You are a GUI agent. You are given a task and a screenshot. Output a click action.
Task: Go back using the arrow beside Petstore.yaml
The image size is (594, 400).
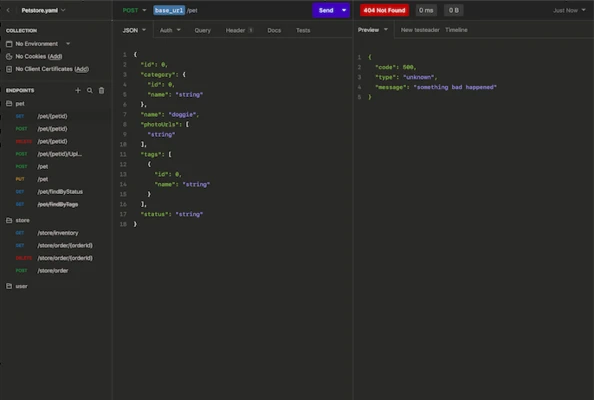(x=8, y=10)
